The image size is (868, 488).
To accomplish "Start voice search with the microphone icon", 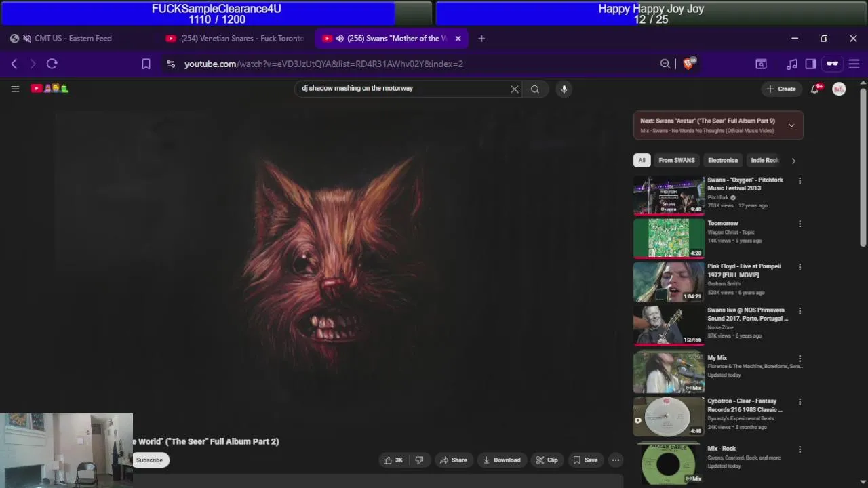I will click(x=564, y=89).
